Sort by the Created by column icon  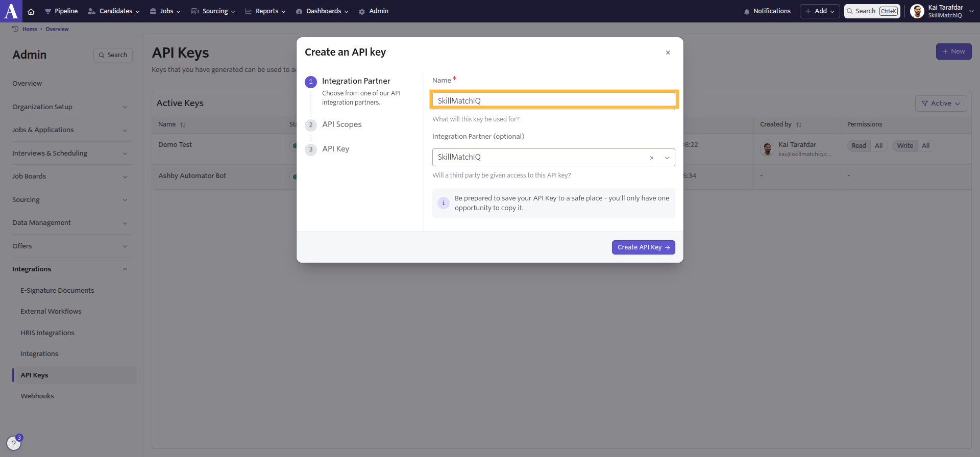pyautogui.click(x=799, y=125)
